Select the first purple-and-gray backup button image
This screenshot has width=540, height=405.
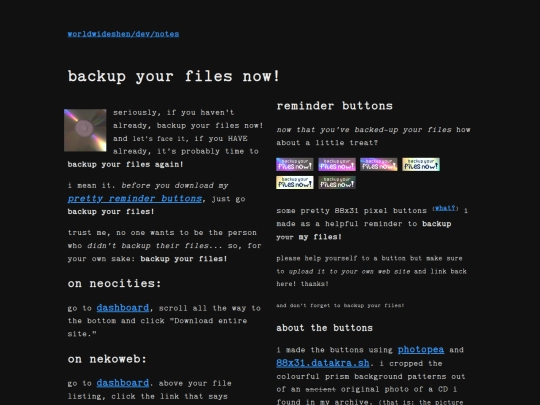click(x=295, y=164)
